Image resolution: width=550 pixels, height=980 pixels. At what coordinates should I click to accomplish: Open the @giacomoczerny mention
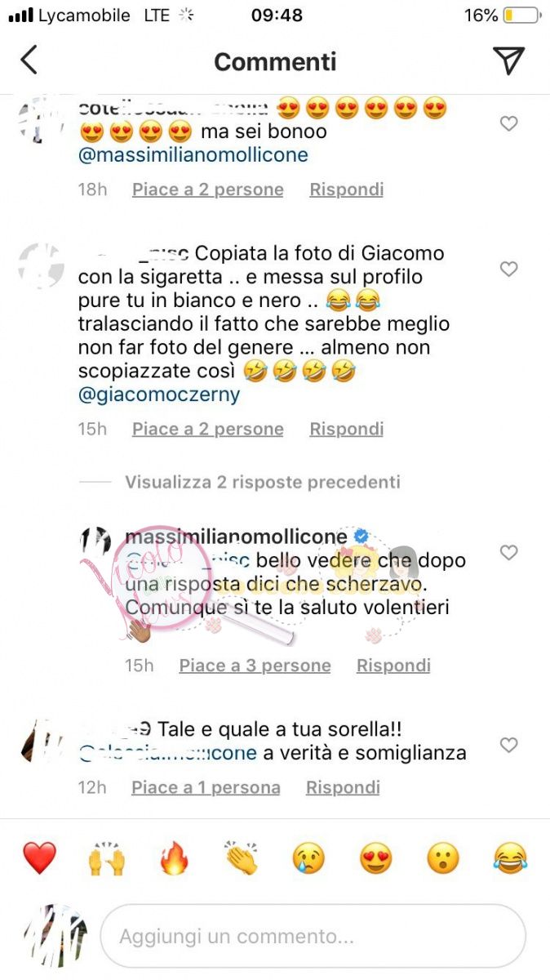point(159,394)
